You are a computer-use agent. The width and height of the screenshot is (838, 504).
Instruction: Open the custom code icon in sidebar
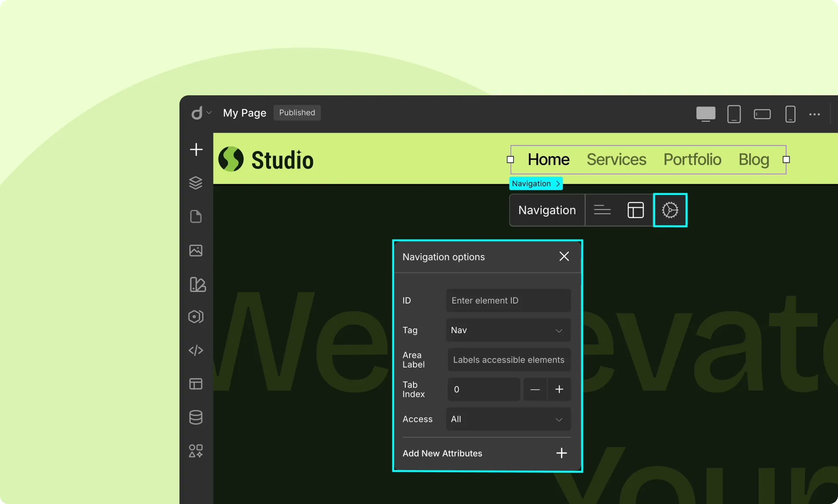pyautogui.click(x=196, y=350)
